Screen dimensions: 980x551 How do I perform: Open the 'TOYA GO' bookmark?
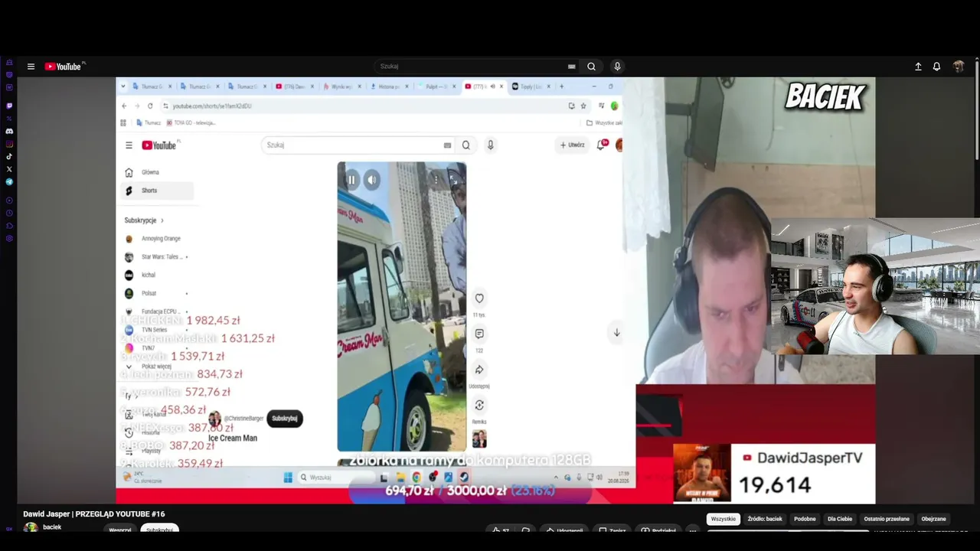191,122
